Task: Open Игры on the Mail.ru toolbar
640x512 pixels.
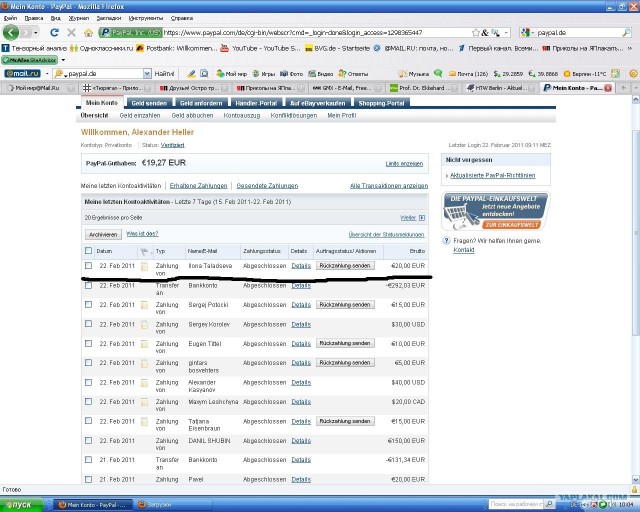Action: [x=264, y=74]
